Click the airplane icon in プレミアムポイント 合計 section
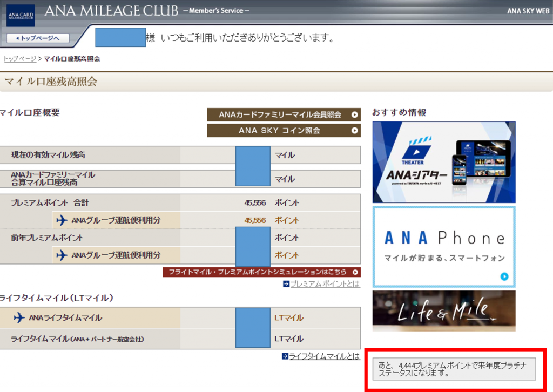Screen dimensions: 553x392 pos(62,220)
